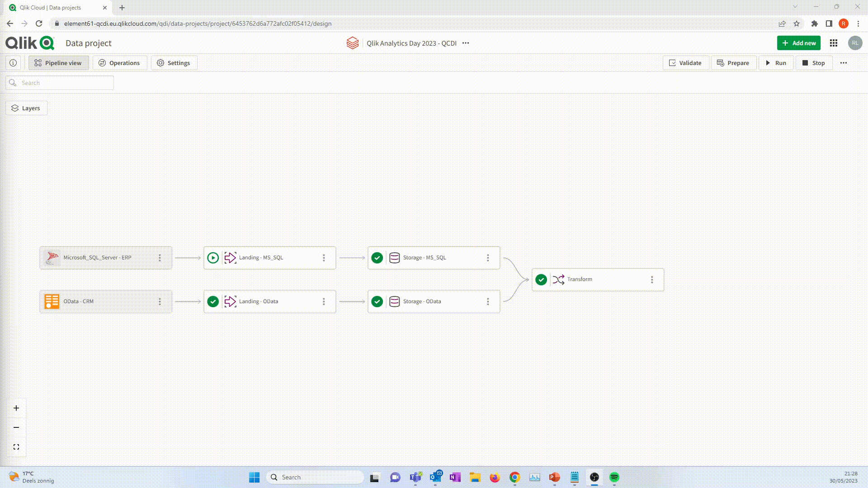This screenshot has height=488, width=868.
Task: Click the Landing - MS_SQL play status icon
Action: coord(213,258)
